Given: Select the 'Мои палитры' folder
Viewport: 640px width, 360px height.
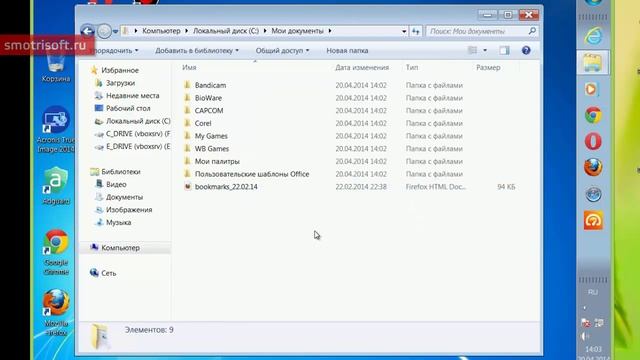Looking at the screenshot, I should click(217, 161).
